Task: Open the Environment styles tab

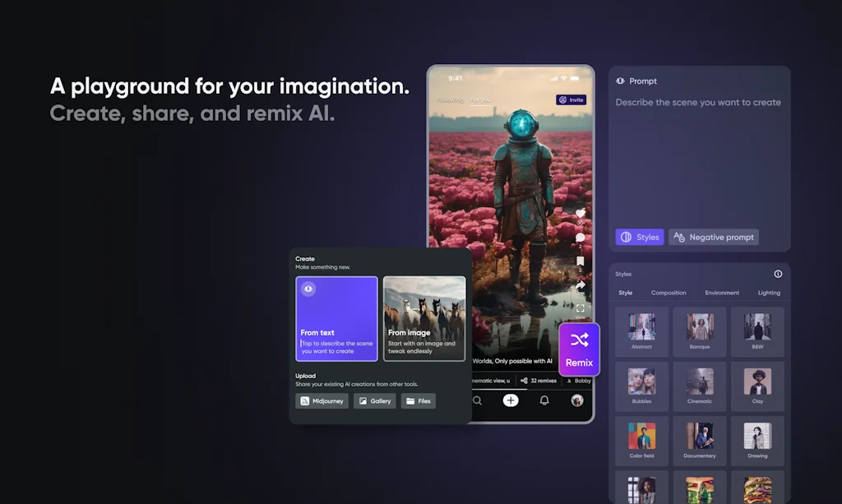Action: [x=722, y=293]
